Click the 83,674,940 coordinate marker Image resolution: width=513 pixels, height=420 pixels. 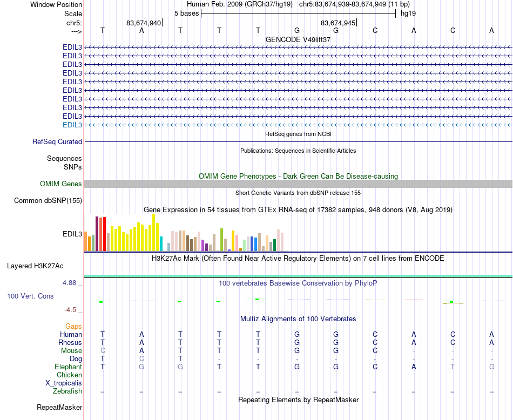[x=144, y=23]
